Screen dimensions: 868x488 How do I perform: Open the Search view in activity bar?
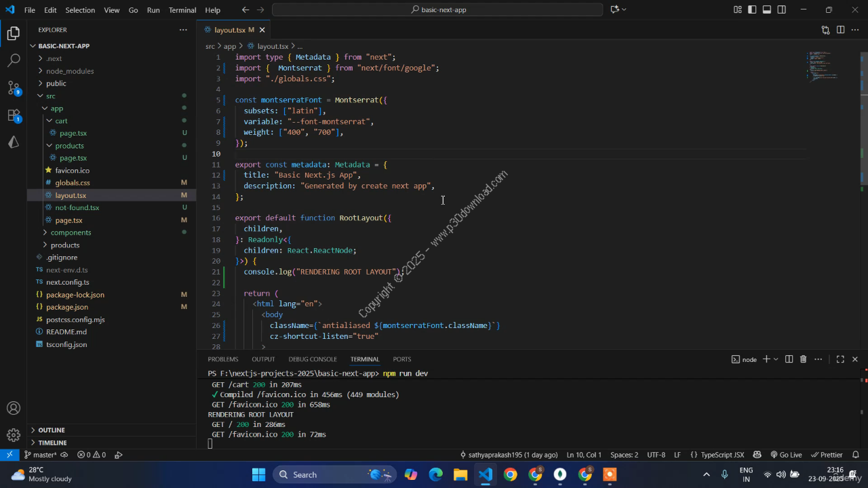tap(14, 60)
